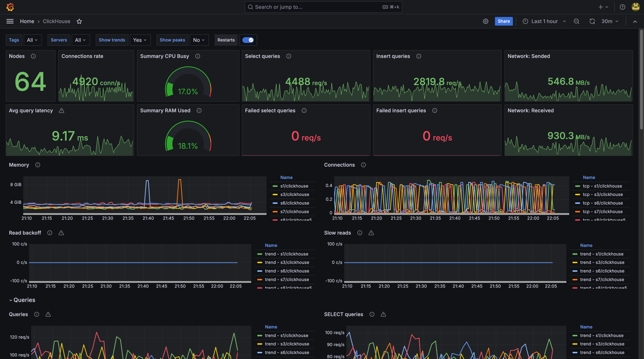Open dashboard settings gear icon
This screenshot has height=359, width=644.
pos(486,21)
